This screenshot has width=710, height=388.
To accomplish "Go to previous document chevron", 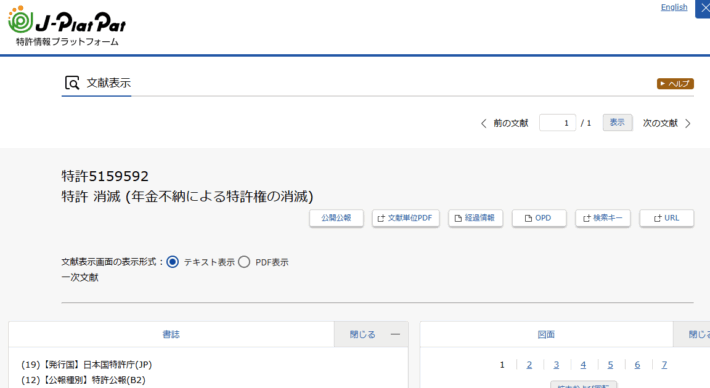I will 484,123.
